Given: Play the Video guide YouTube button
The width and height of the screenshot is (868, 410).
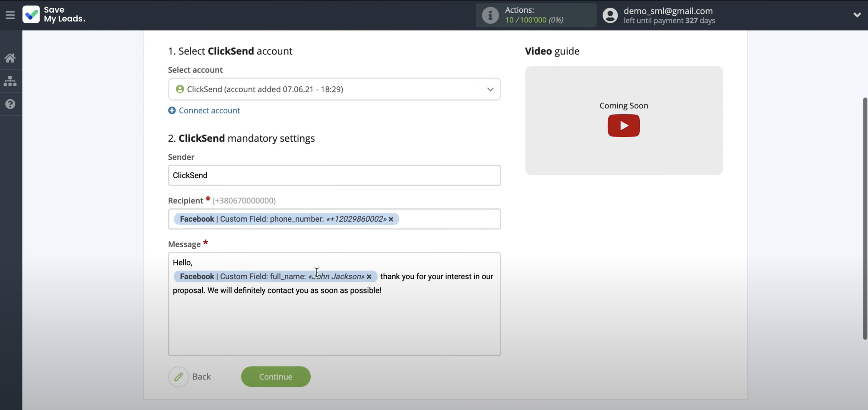Looking at the screenshot, I should 623,126.
